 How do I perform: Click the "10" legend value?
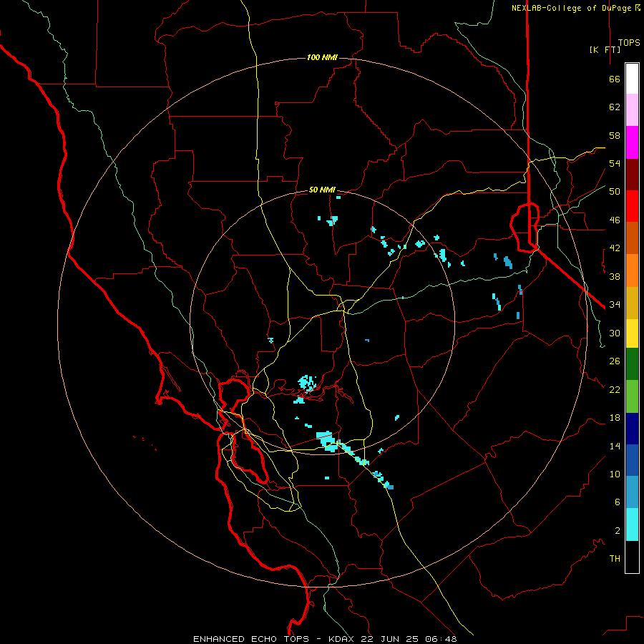click(615, 474)
